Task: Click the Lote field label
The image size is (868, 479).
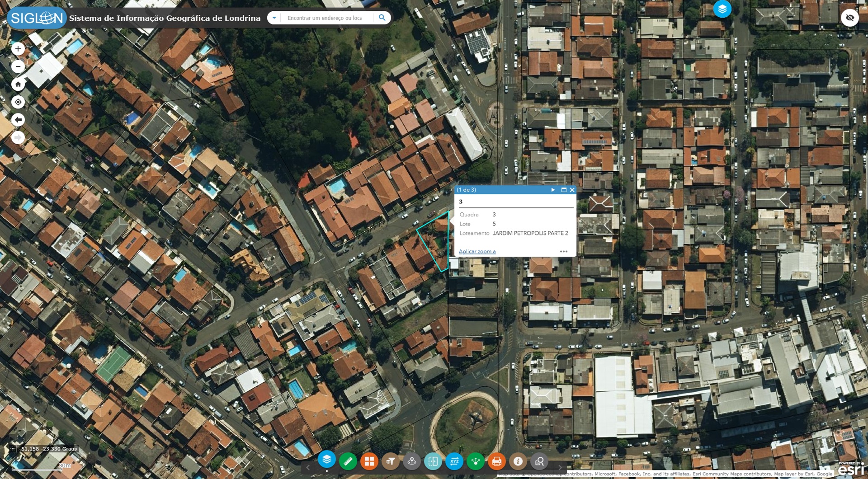Action: tap(465, 224)
